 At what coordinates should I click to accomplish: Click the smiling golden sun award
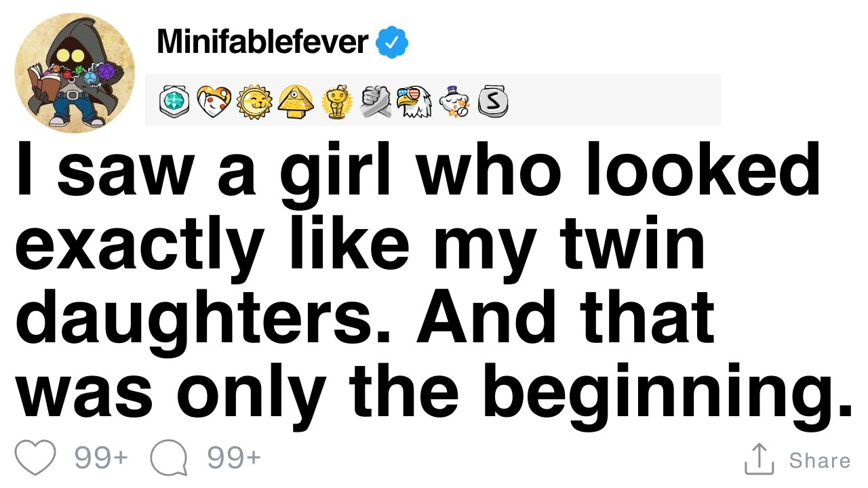point(254,102)
